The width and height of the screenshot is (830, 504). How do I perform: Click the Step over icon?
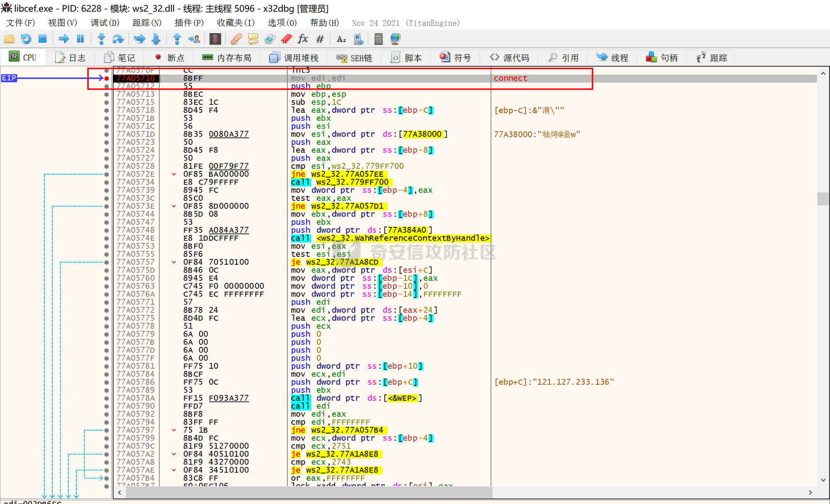(118, 39)
